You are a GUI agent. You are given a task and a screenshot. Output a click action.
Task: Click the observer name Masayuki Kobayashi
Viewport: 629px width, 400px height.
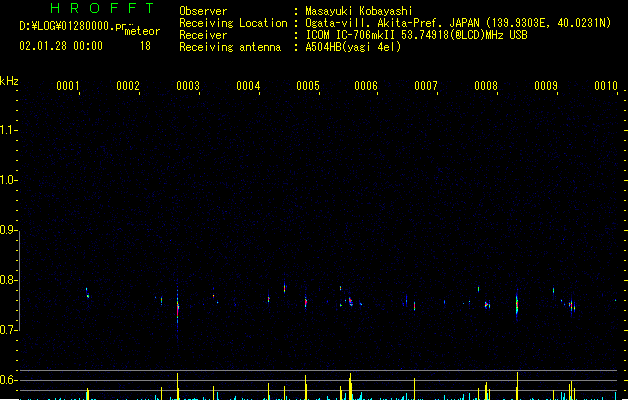click(359, 11)
